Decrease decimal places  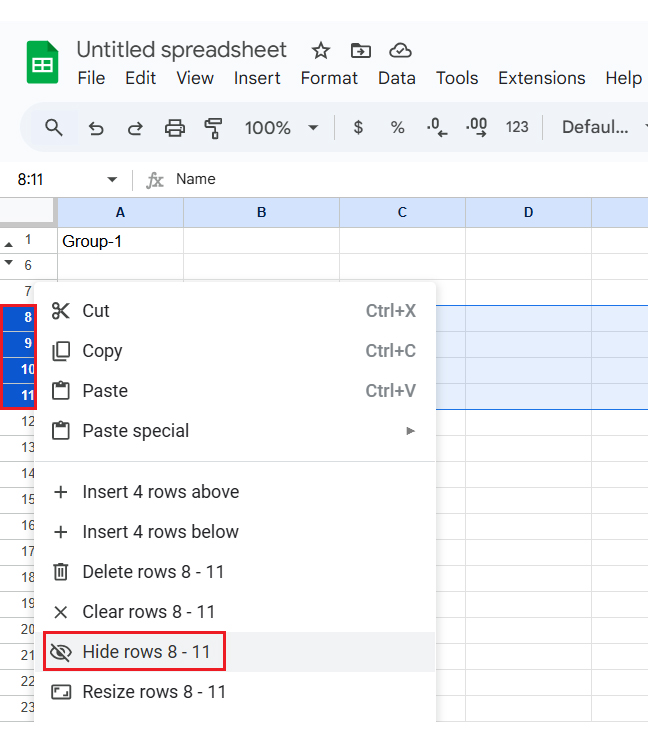[x=437, y=127]
